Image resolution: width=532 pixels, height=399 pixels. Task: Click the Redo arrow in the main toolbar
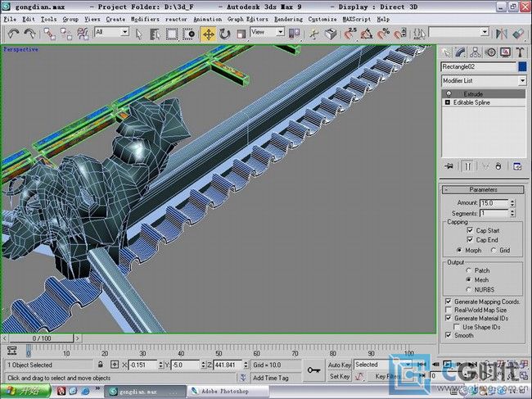30,34
